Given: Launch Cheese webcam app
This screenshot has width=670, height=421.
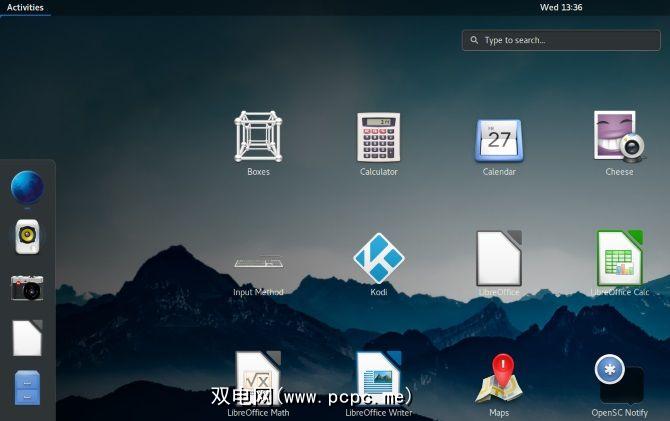Looking at the screenshot, I should pos(620,137).
